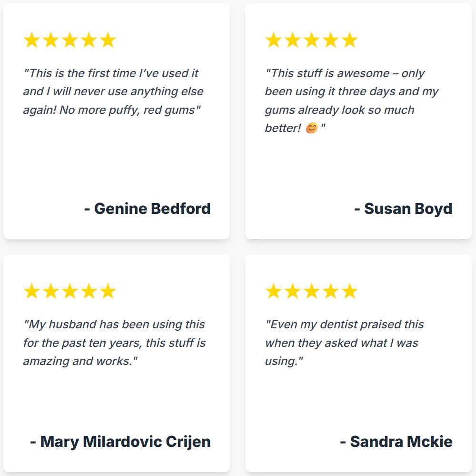The height and width of the screenshot is (476, 476).
Task: Click first star in Sandra Mckie's review
Action: click(x=274, y=291)
